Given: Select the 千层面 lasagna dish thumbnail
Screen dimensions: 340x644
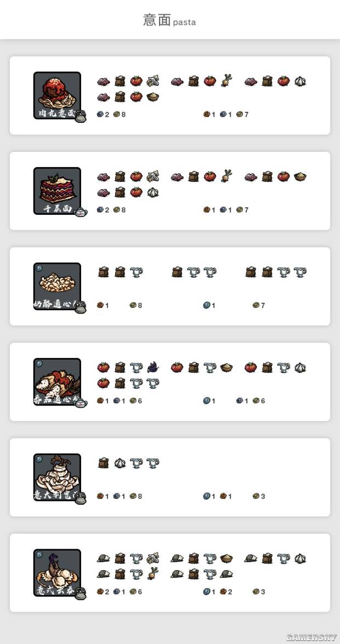Looking at the screenshot, I should tap(57, 191).
